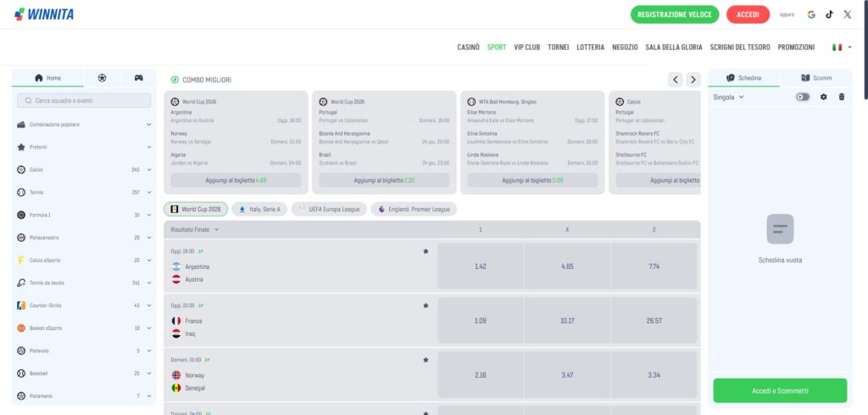The width and height of the screenshot is (868, 415).
Task: Add the 2.32 combo to ticket
Action: (x=384, y=180)
